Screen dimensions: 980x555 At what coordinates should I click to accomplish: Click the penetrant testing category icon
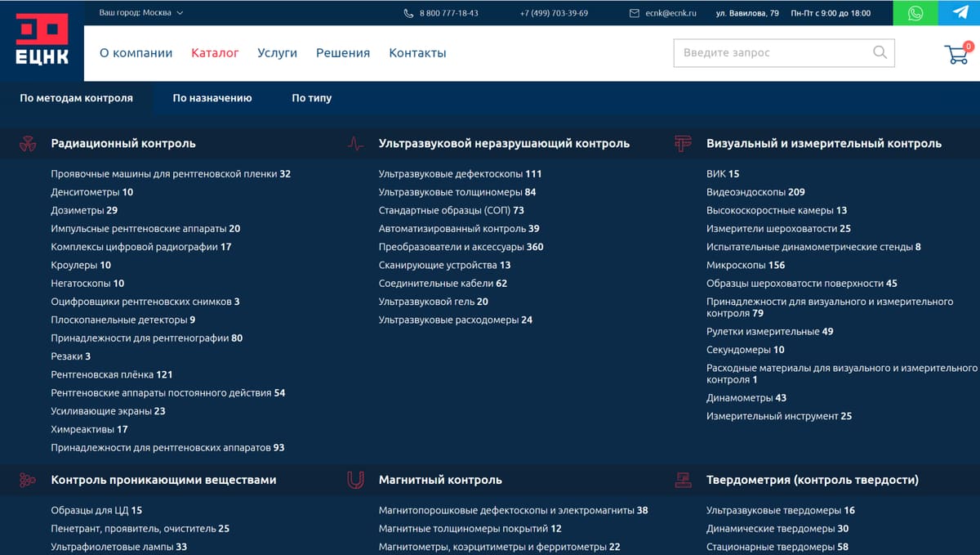point(28,481)
